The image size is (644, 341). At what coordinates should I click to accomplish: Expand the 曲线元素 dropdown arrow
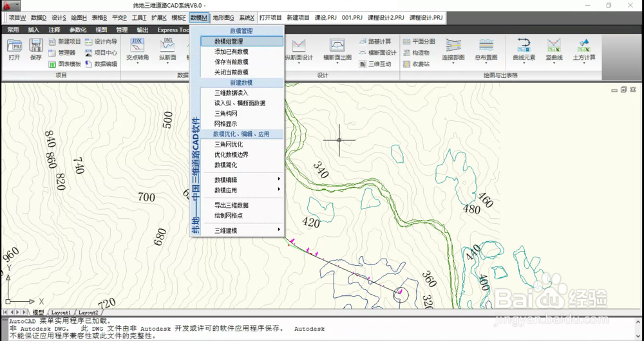524,63
